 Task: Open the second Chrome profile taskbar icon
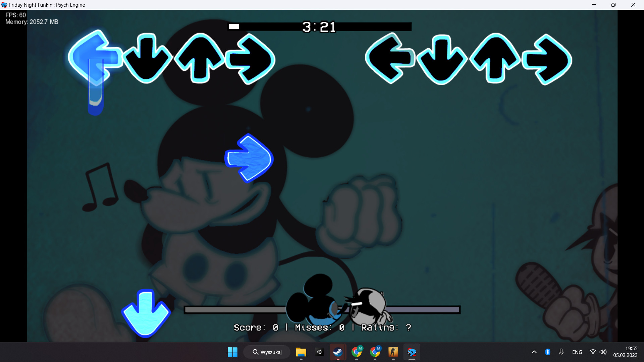(x=375, y=352)
